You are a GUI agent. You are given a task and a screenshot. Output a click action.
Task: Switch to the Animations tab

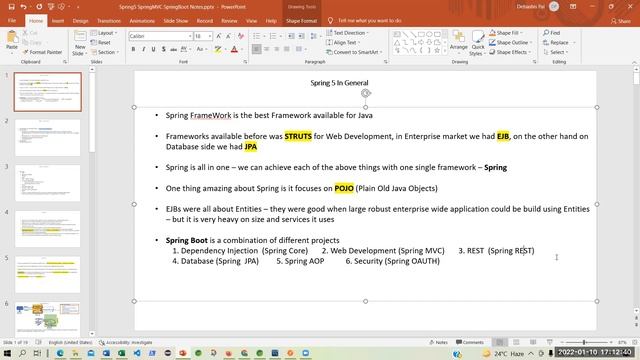pyautogui.click(x=142, y=20)
